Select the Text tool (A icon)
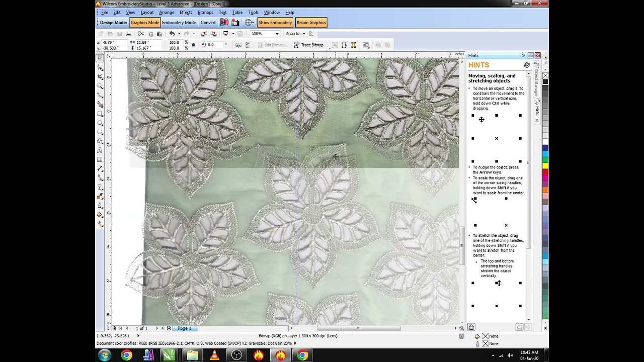The height and width of the screenshot is (362, 644). tap(100, 150)
